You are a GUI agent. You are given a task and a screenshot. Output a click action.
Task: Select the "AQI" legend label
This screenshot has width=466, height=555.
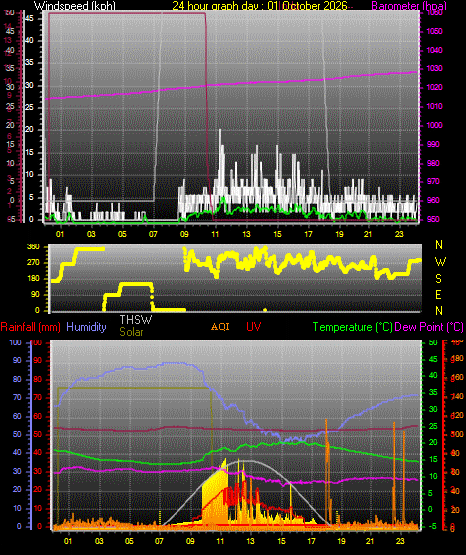tap(220, 326)
